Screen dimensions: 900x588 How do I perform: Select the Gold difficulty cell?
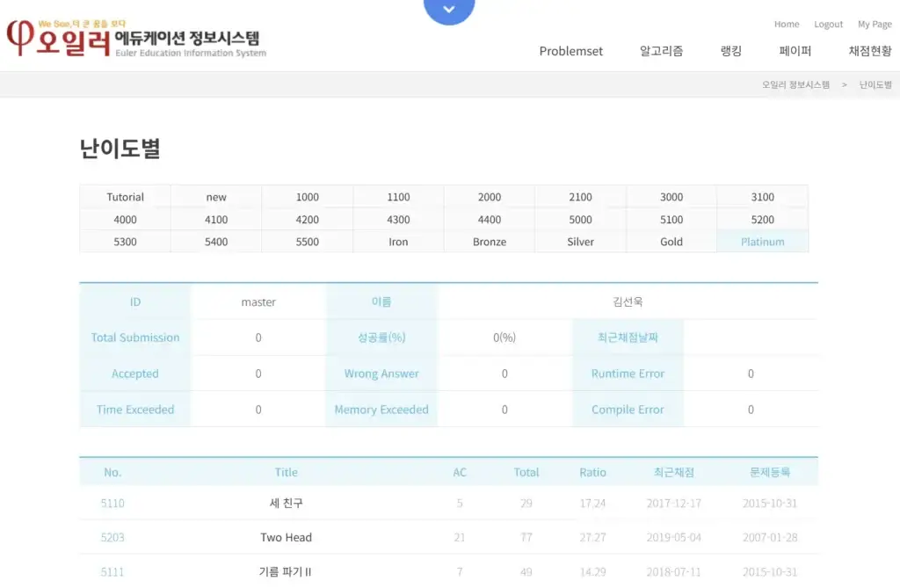[671, 241]
